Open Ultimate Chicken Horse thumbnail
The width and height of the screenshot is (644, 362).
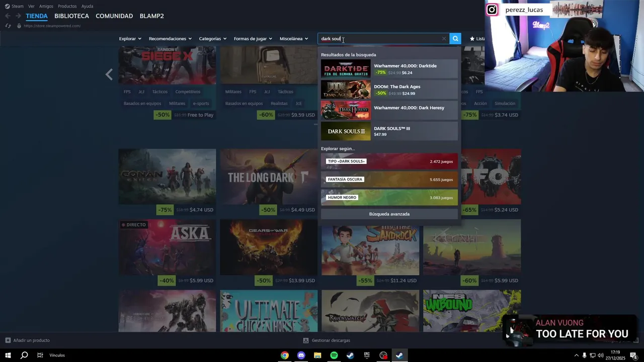pyautogui.click(x=269, y=311)
